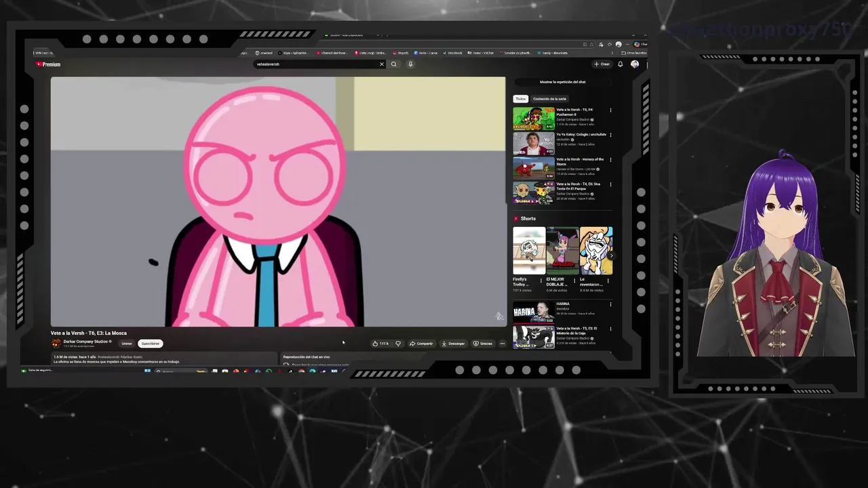Screen dimensions: 868x488
Task: Click the browser profile avatar in toolbar
Action: tap(618, 45)
